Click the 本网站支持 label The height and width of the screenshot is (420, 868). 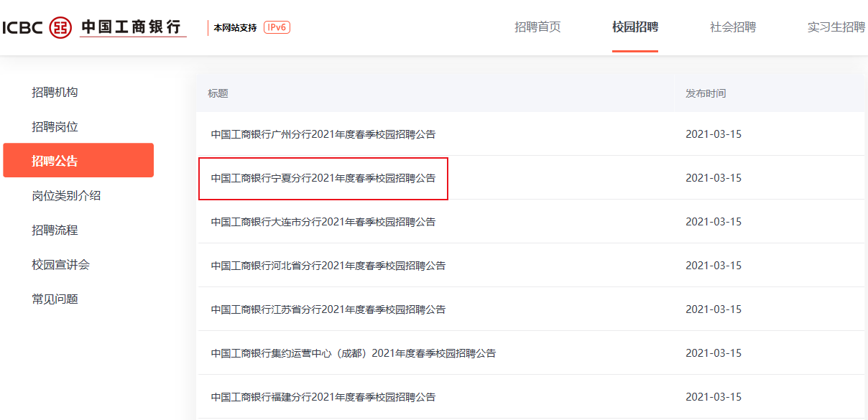[235, 28]
